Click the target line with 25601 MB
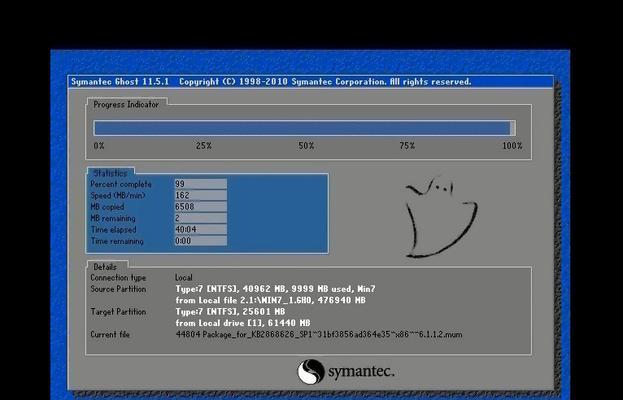Image resolution: width=623 pixels, height=400 pixels. point(230,312)
